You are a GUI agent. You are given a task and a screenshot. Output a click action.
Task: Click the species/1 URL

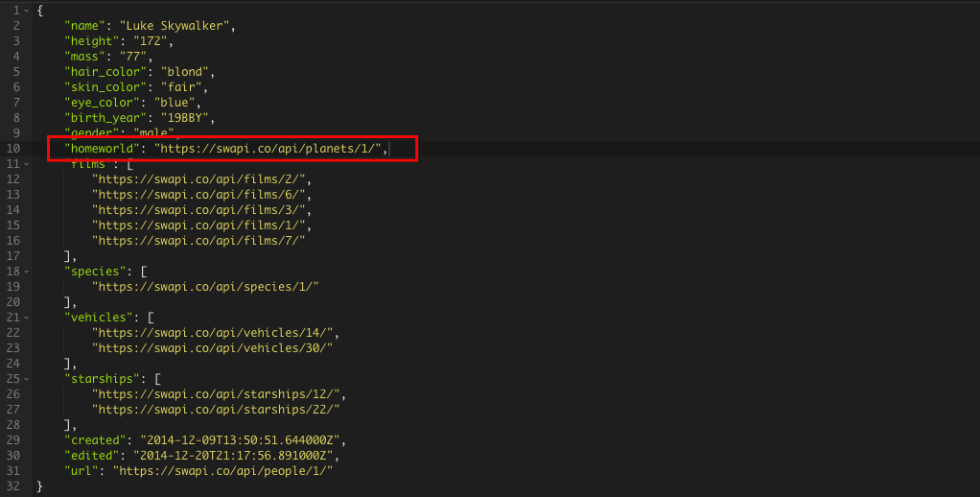205,287
